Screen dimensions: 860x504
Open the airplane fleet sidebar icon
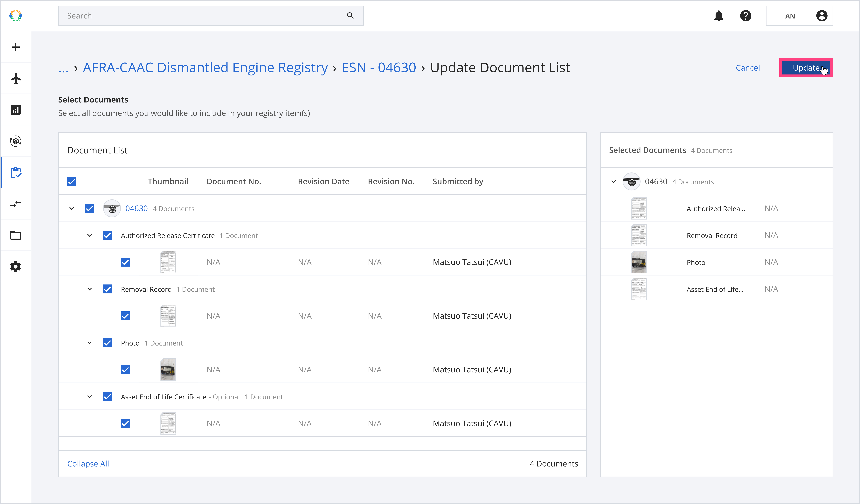(16, 79)
